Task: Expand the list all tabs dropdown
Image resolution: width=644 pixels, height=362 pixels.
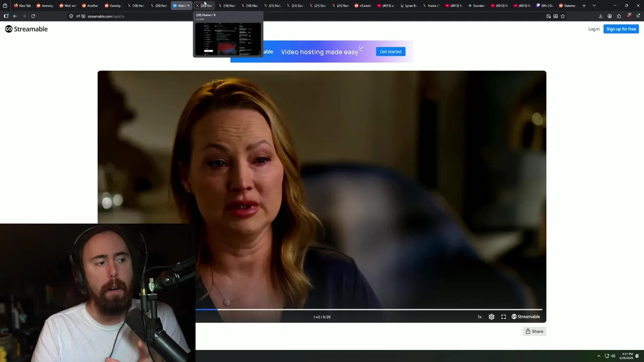Action: (594, 6)
